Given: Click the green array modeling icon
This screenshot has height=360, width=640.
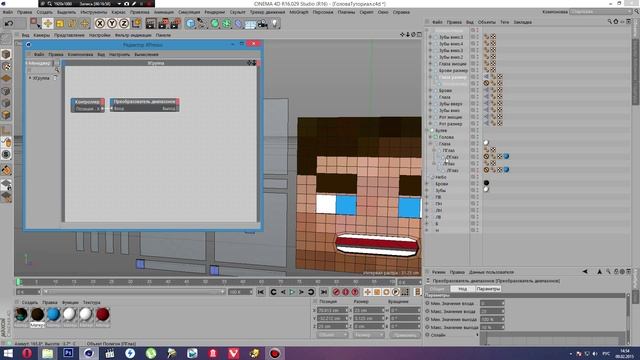Looking at the screenshot, I should [x=226, y=24].
